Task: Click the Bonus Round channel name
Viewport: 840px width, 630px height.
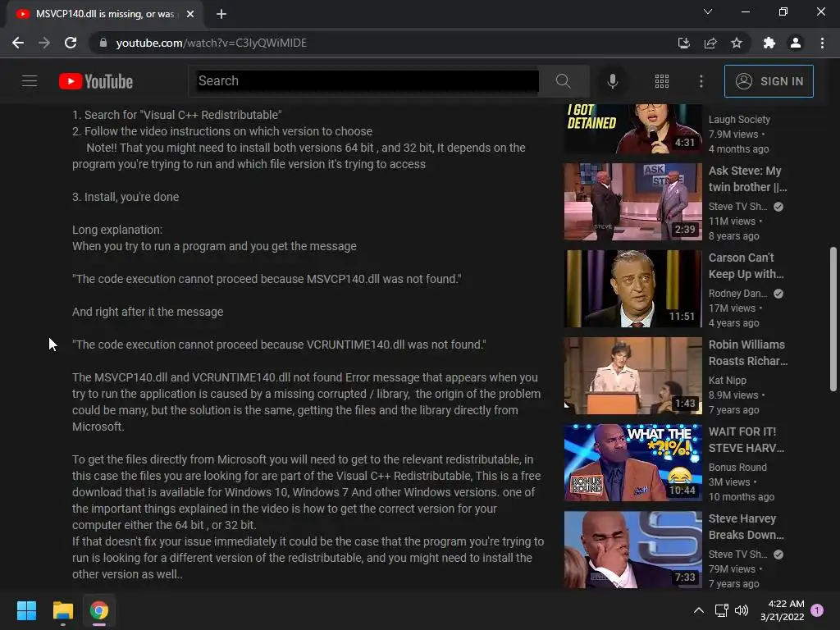Action: pos(737,467)
